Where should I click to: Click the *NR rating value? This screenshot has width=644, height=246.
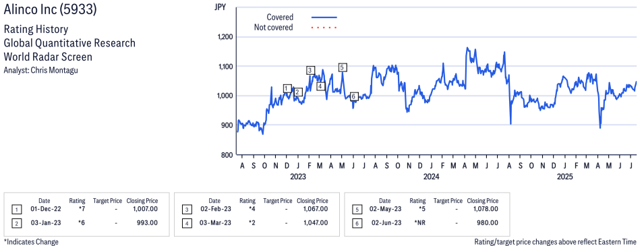click(419, 222)
